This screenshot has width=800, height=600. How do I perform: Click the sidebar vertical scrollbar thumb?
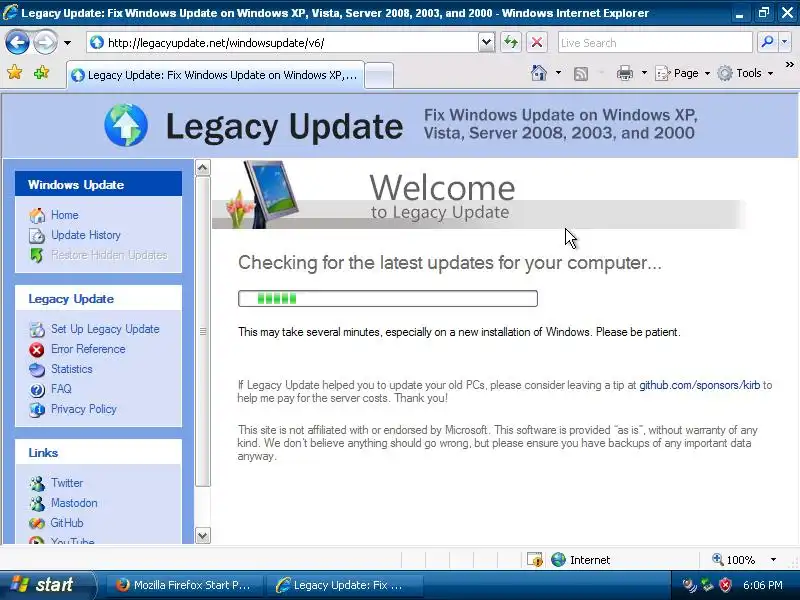coord(203,331)
